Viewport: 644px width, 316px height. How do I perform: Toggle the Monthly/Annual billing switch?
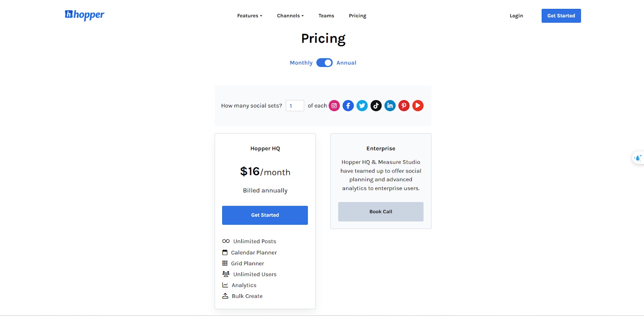pos(324,63)
